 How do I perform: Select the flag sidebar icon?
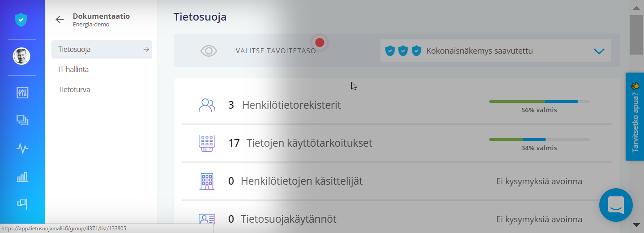pos(22,204)
